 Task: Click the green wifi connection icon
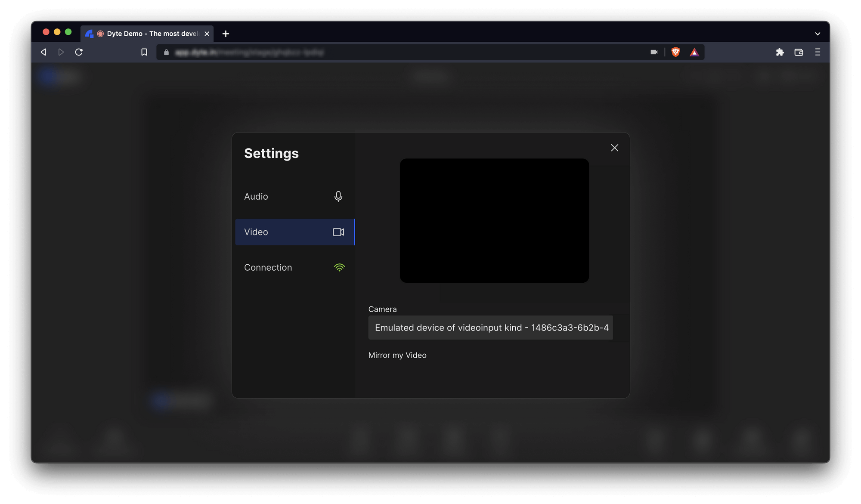pyautogui.click(x=339, y=267)
